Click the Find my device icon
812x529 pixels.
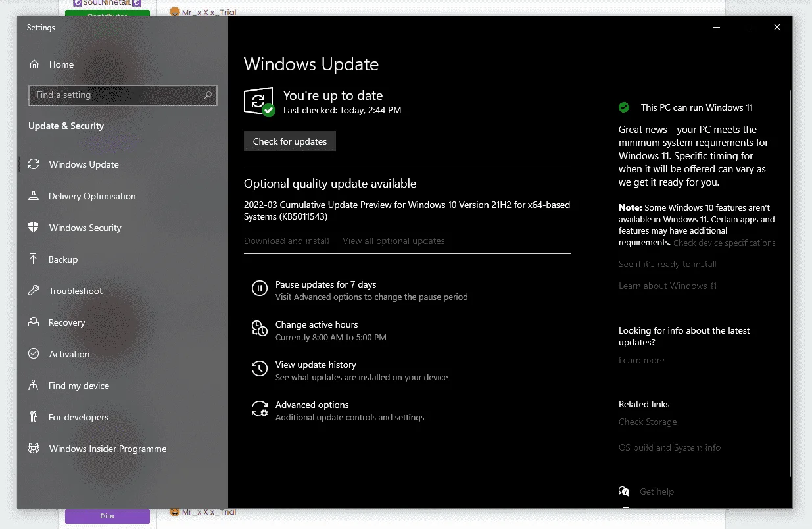pyautogui.click(x=34, y=386)
